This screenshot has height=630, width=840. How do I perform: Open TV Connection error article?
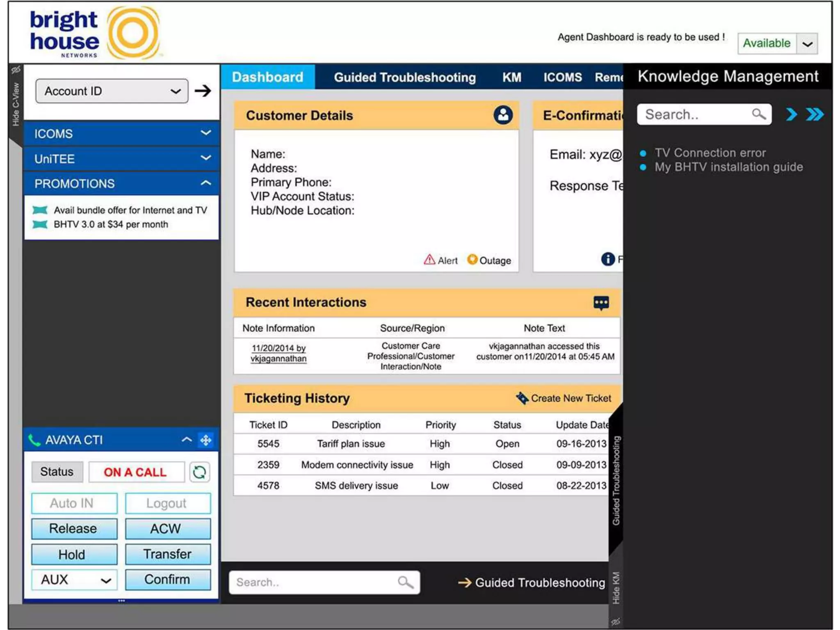(x=710, y=153)
